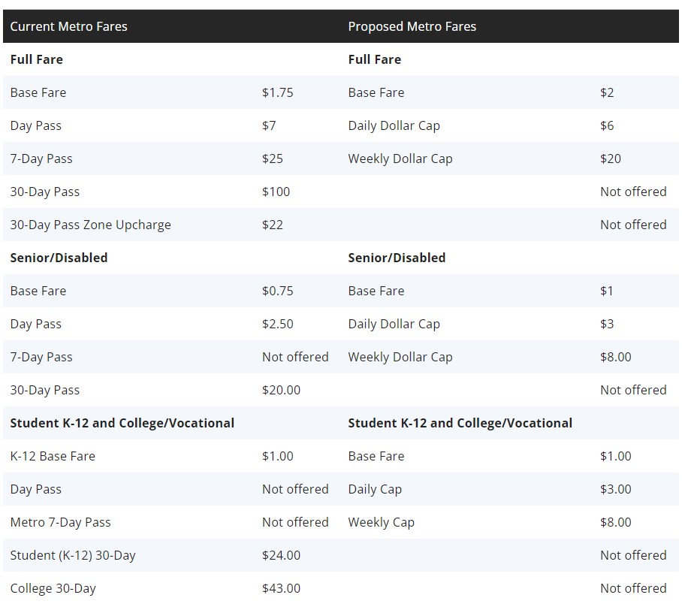The height and width of the screenshot is (616, 682).
Task: Select the $0.75 senior base fare
Action: coord(277,291)
